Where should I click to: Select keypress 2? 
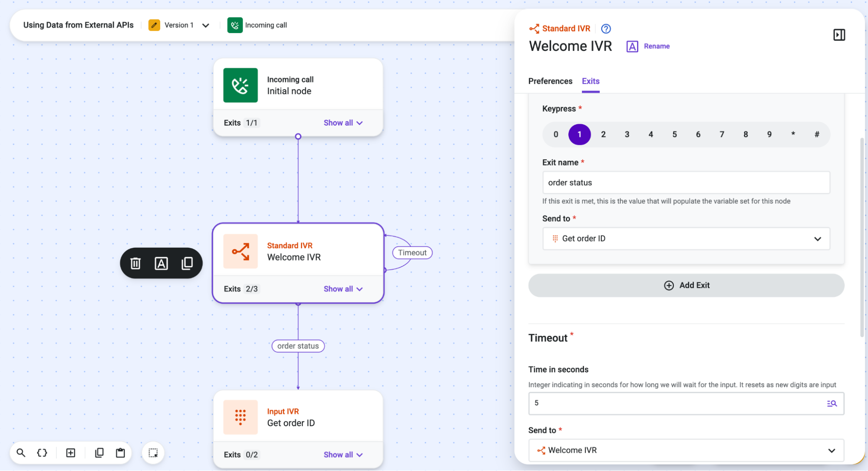(x=603, y=135)
